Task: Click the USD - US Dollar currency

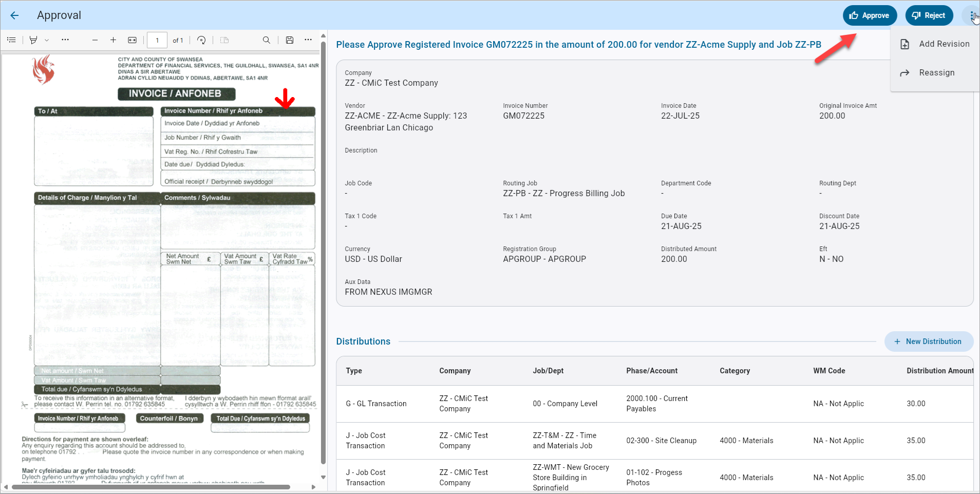Action: [x=373, y=259]
